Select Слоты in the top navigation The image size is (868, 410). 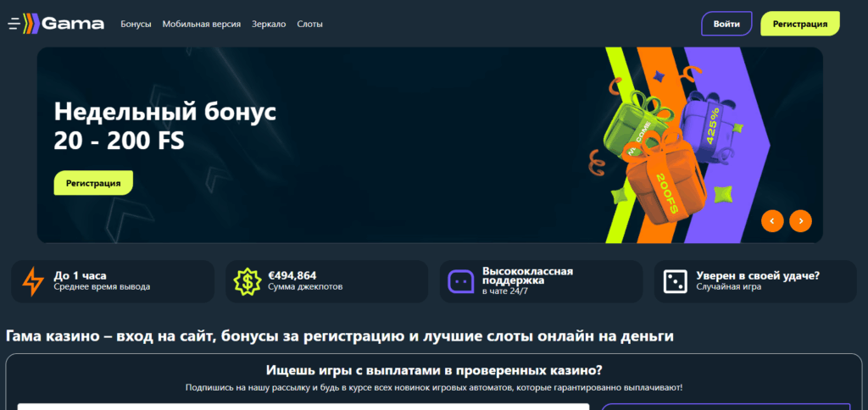309,25
